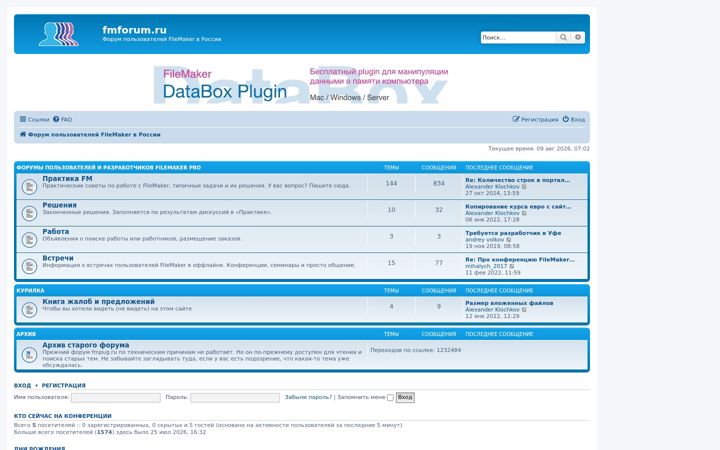Viewport: 720px width, 450px height.
Task: Toggle the Запомнить меня checkbox
Action: point(390,398)
